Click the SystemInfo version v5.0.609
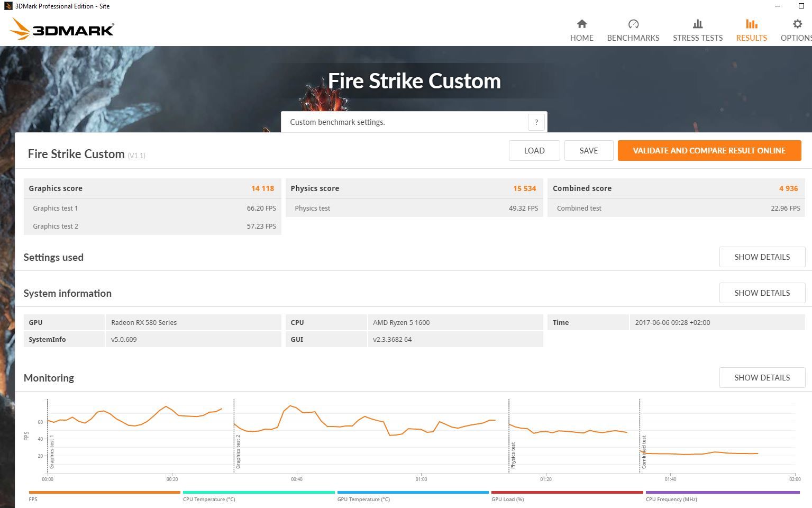812x508 pixels. tap(124, 340)
